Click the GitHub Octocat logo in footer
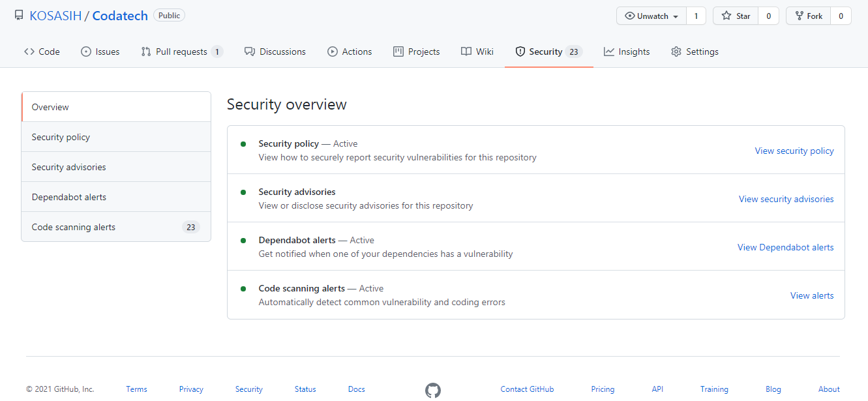Viewport: 868px width, 401px height. [433, 391]
